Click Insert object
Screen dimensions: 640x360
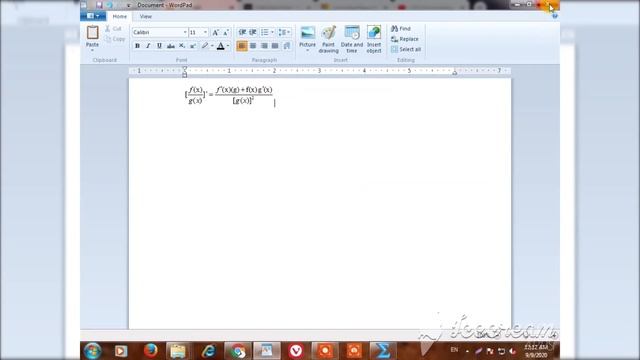pyautogui.click(x=374, y=39)
